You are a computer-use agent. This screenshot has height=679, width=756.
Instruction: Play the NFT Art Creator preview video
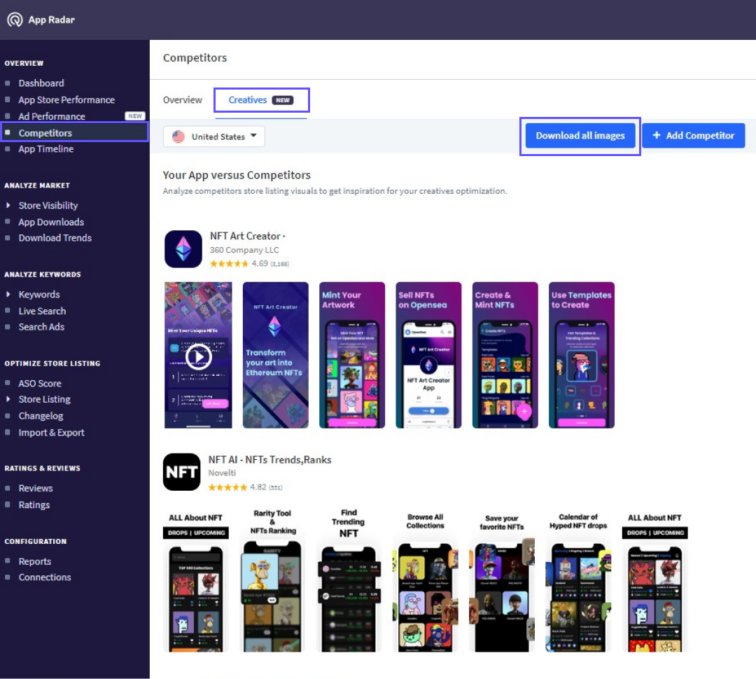[198, 356]
